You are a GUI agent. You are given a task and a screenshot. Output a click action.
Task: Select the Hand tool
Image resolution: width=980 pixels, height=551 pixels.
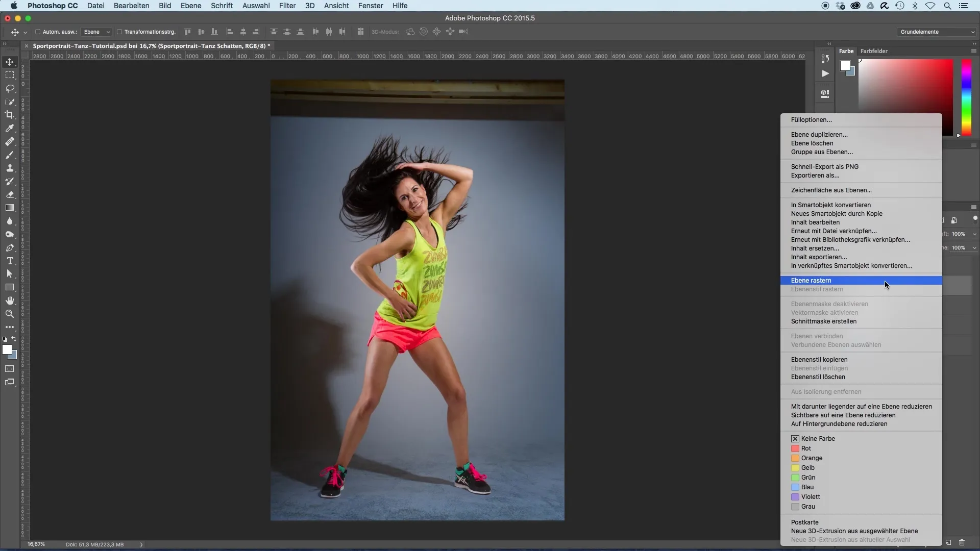[x=10, y=300]
